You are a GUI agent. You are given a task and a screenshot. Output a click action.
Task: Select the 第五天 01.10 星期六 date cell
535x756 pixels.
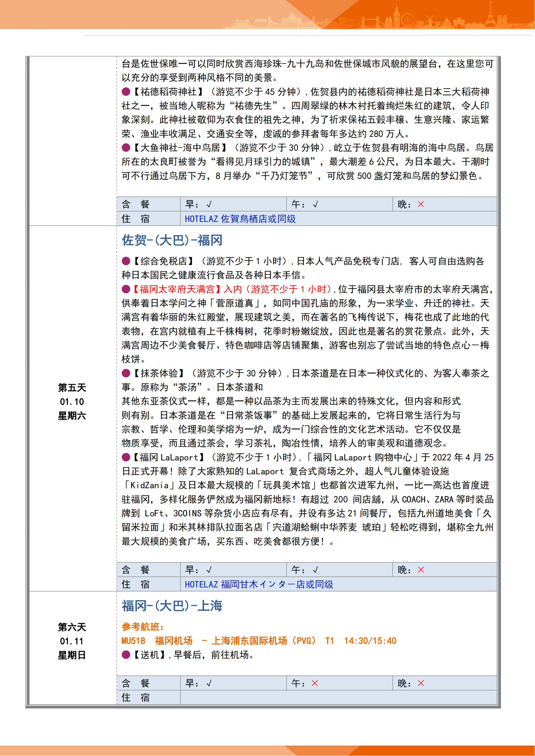click(x=72, y=402)
